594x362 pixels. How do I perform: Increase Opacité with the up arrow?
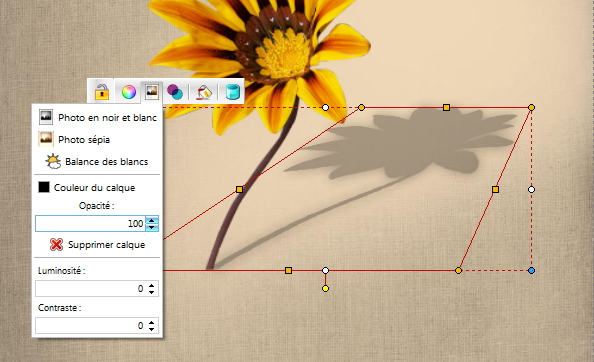click(x=152, y=220)
